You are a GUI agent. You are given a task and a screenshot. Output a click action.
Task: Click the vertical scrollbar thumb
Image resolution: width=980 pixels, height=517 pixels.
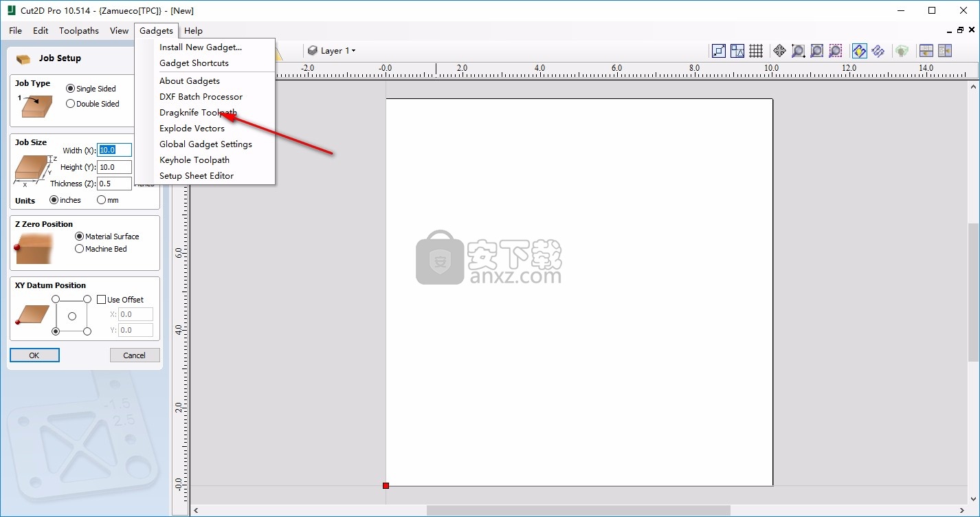pos(973,291)
